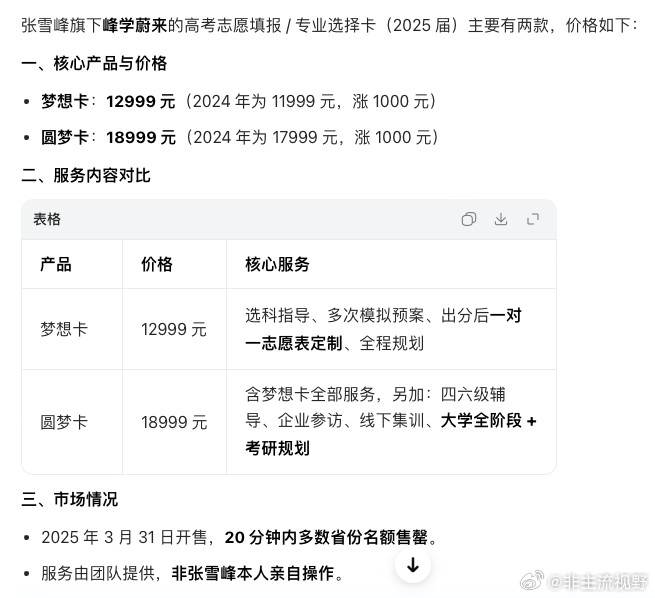Click 梦想卡 service description starting 选科指导
655x598 pixels.
[383, 329]
